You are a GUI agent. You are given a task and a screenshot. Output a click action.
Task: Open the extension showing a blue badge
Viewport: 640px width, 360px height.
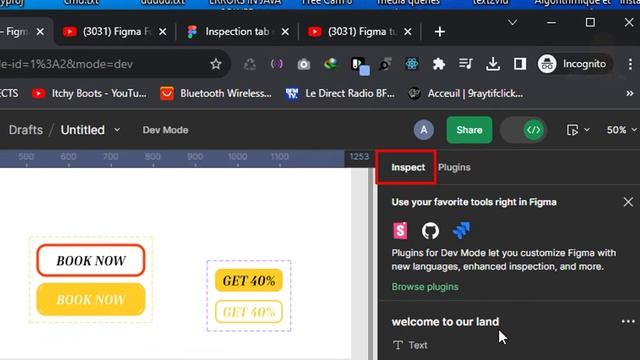click(360, 66)
